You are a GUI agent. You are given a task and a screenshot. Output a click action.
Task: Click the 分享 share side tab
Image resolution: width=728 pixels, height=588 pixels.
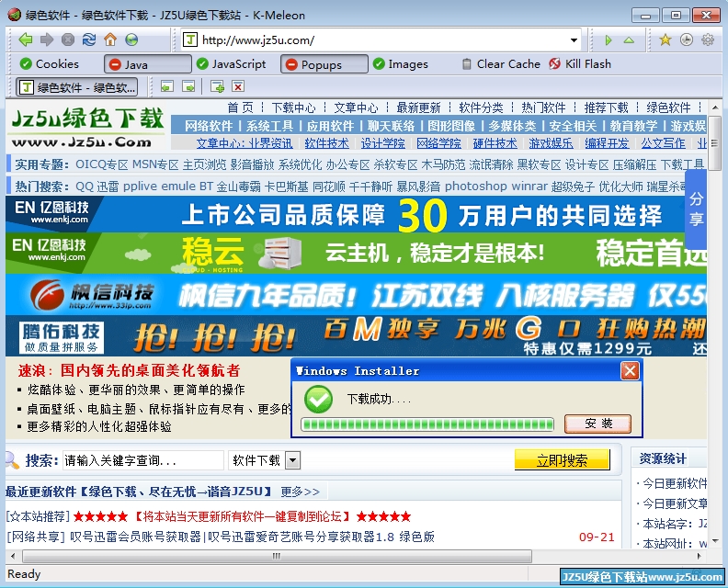coord(696,209)
